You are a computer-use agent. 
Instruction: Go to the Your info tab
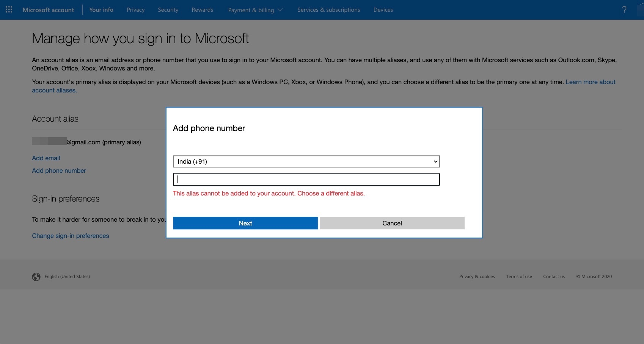coord(101,10)
